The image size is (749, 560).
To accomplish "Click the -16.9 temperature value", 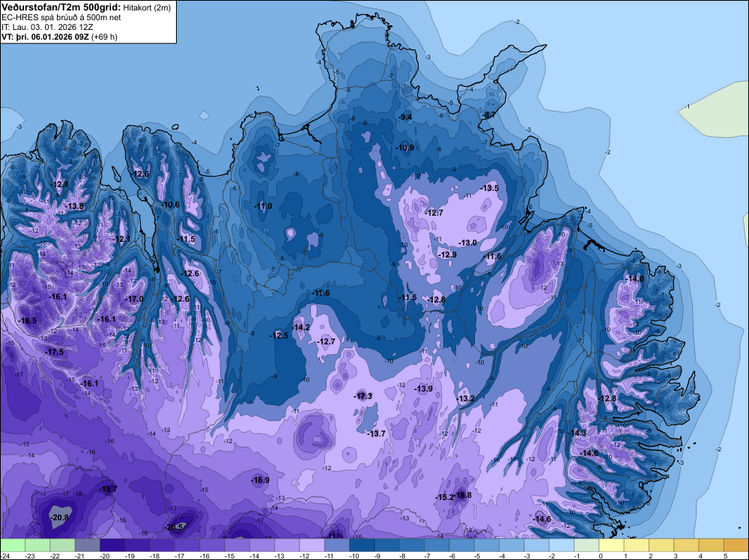I will click(261, 480).
